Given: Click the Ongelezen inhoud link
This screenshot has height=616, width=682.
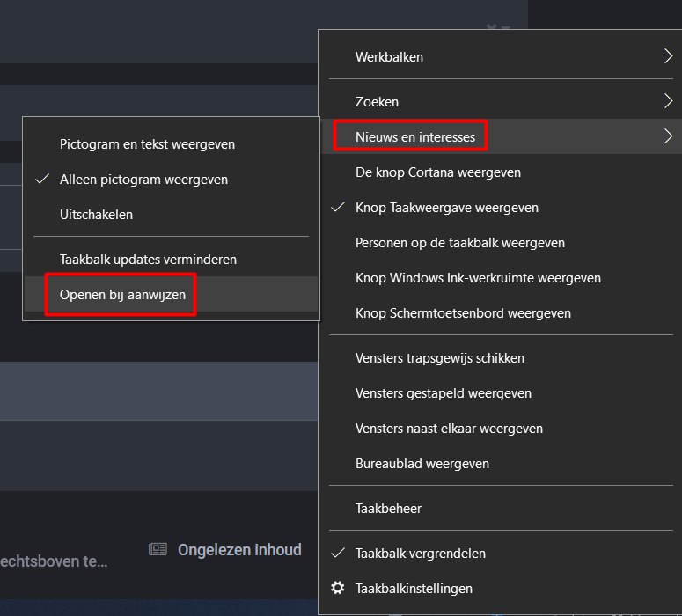Looking at the screenshot, I should [239, 550].
